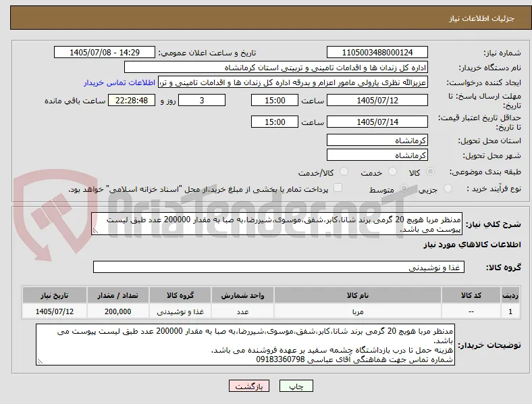
Task: Click the 1405/07/12 need date table cell
Action: pos(55,311)
